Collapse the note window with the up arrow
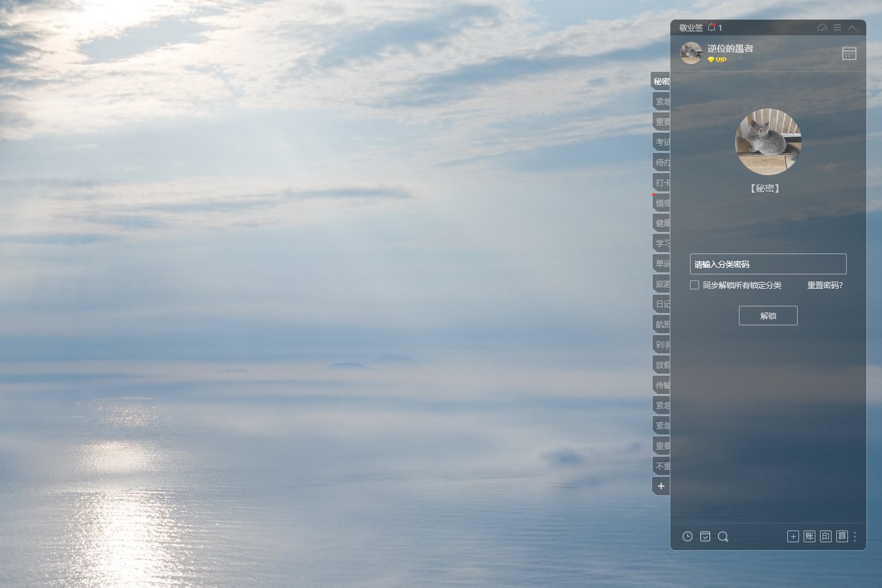The image size is (882, 588). tap(852, 27)
